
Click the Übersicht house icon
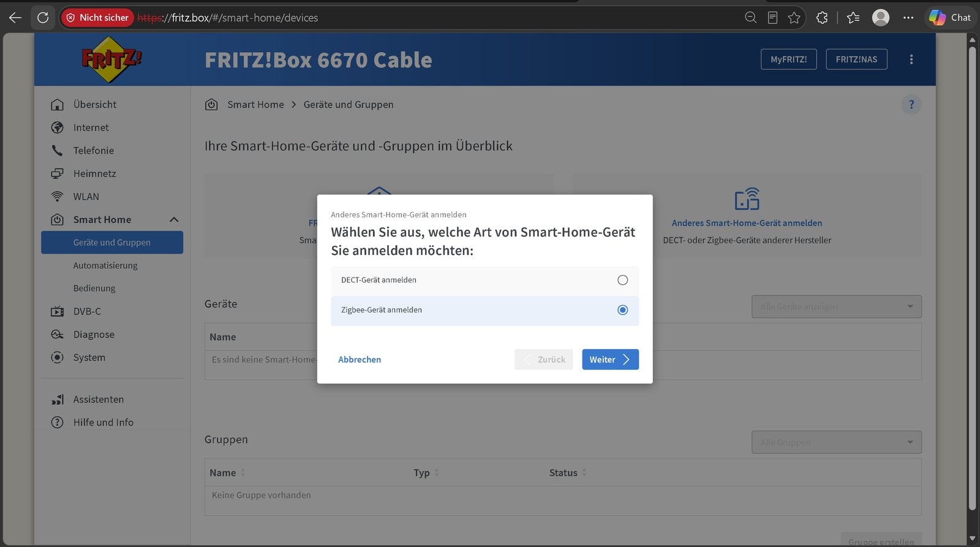point(57,105)
